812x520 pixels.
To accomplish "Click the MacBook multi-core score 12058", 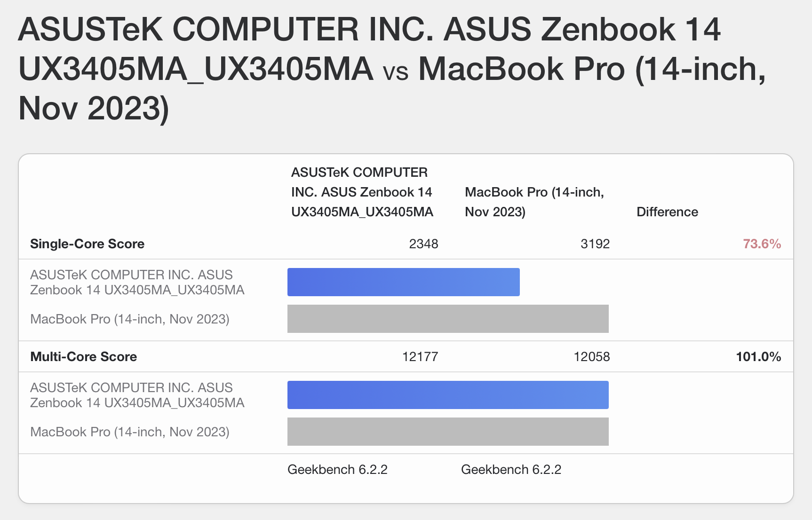I will click(592, 356).
